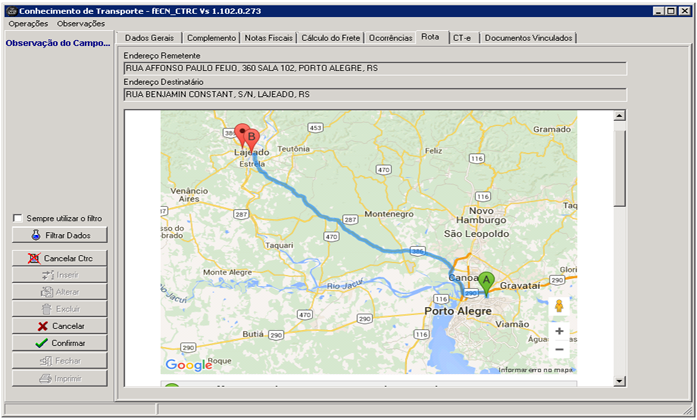The image size is (697, 420).
Task: Click the Feliz map label
Action: point(433,151)
